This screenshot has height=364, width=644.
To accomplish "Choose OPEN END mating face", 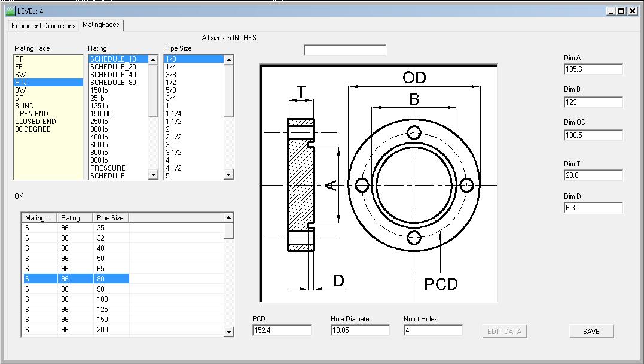I will 48,114.
